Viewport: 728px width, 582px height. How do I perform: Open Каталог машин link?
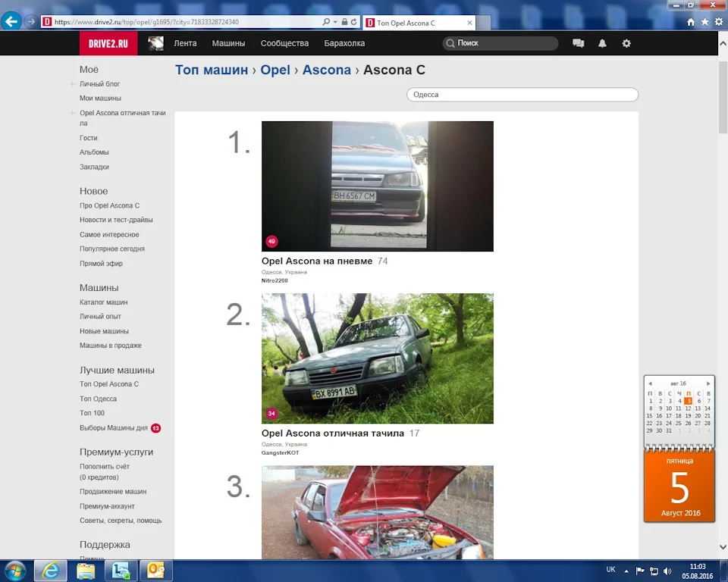(x=104, y=302)
